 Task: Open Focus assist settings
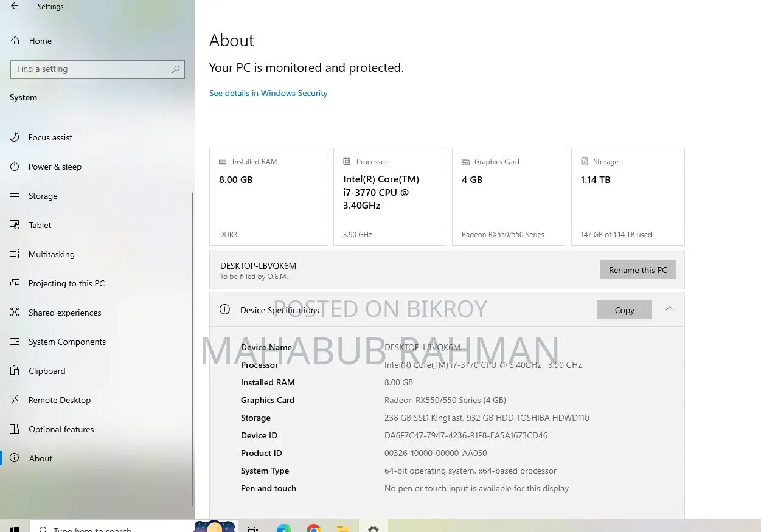coord(50,137)
